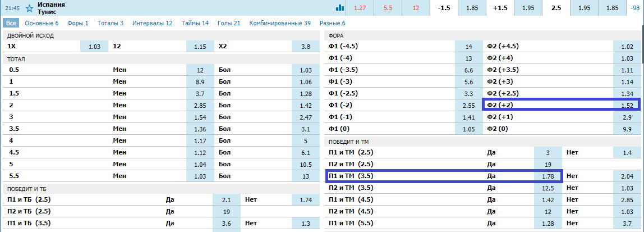
Task: Choose П1 и ТМ (2.5) Нет 1.4
Action: (x=627, y=153)
